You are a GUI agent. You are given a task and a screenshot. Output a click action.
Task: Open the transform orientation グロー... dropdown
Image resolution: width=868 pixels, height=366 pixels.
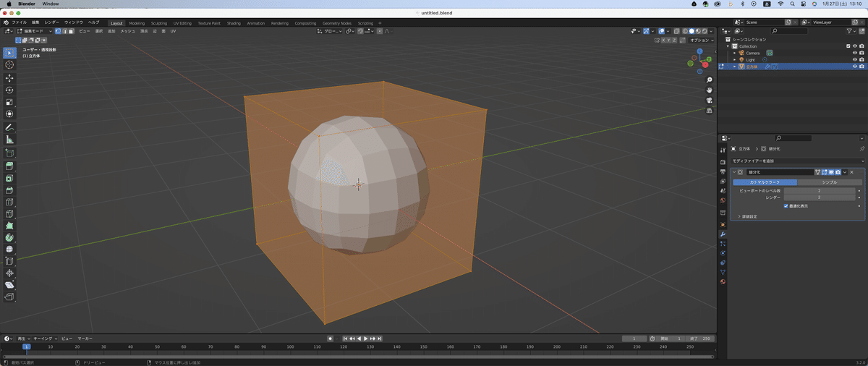(x=330, y=31)
